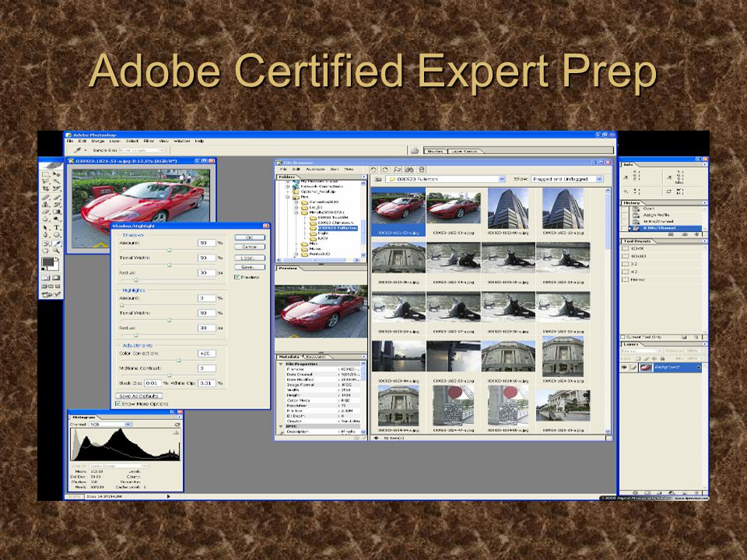Open the folder path dropdown in File Browser
Viewport: 747px width, 560px height.
pyautogui.click(x=501, y=179)
